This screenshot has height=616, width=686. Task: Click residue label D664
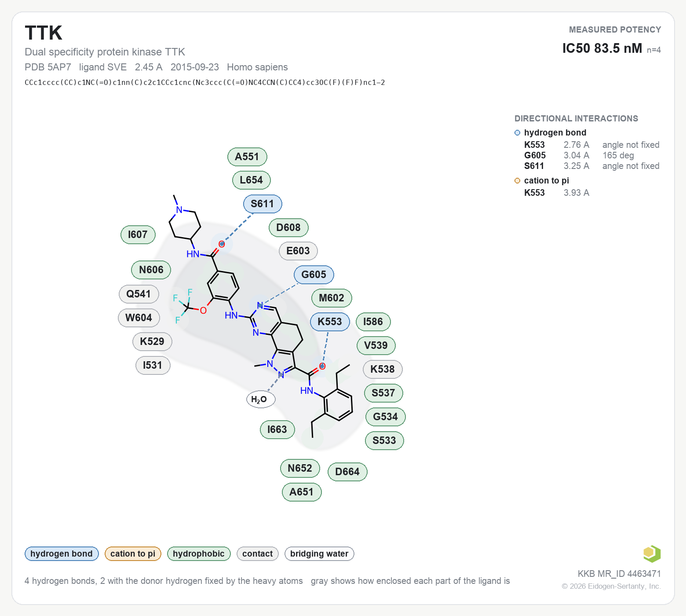(347, 472)
